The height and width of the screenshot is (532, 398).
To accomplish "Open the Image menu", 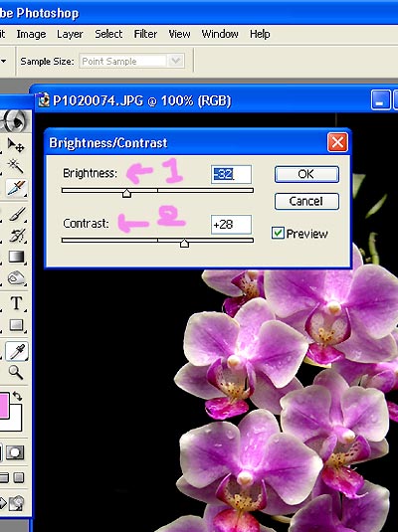I will 31,34.
